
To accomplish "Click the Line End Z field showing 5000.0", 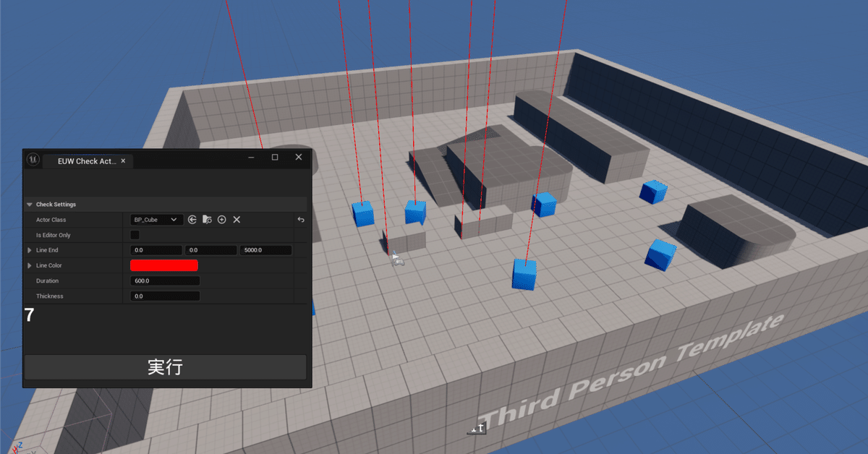I will (265, 250).
